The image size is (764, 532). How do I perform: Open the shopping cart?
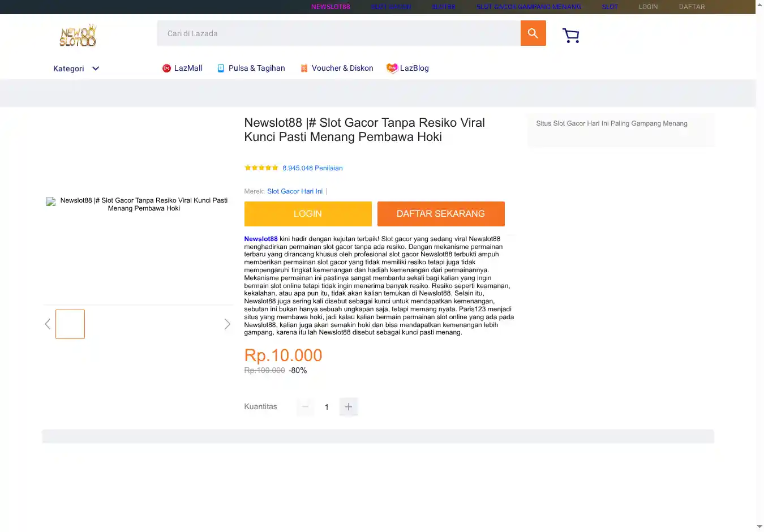pyautogui.click(x=570, y=36)
